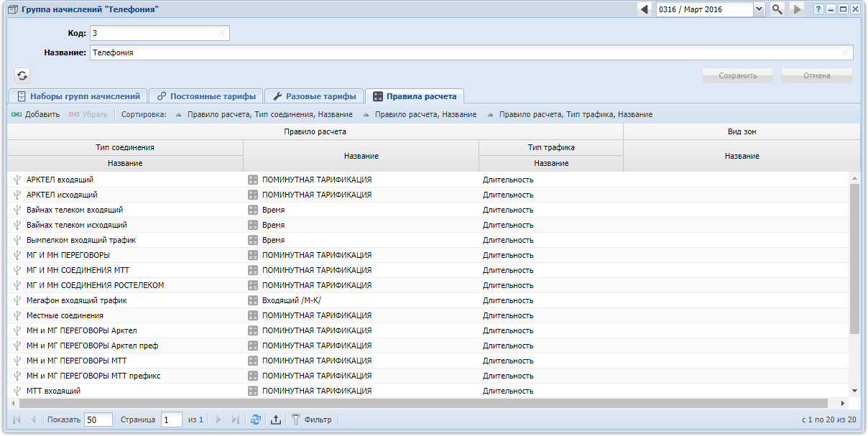The image size is (868, 436).
Task: Select row МГ И МН СОЕДИНЕНИЯ РОСТЕЛЕКОМ
Action: click(428, 285)
